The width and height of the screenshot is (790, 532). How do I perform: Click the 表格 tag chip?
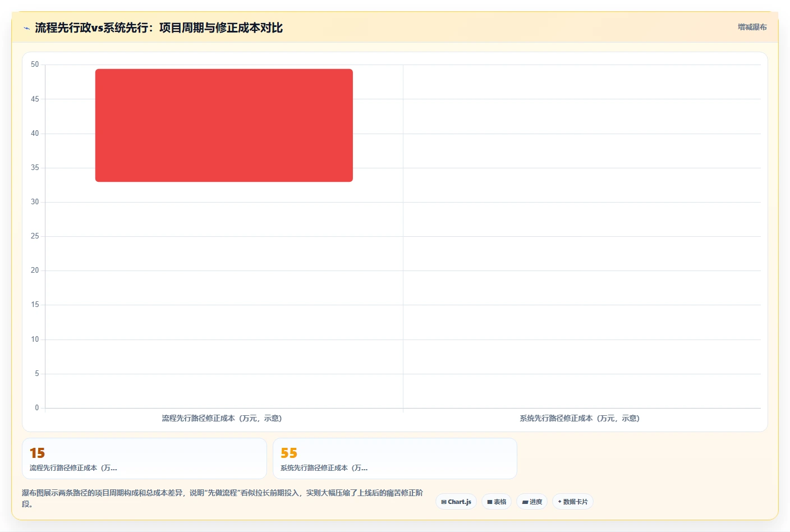497,502
